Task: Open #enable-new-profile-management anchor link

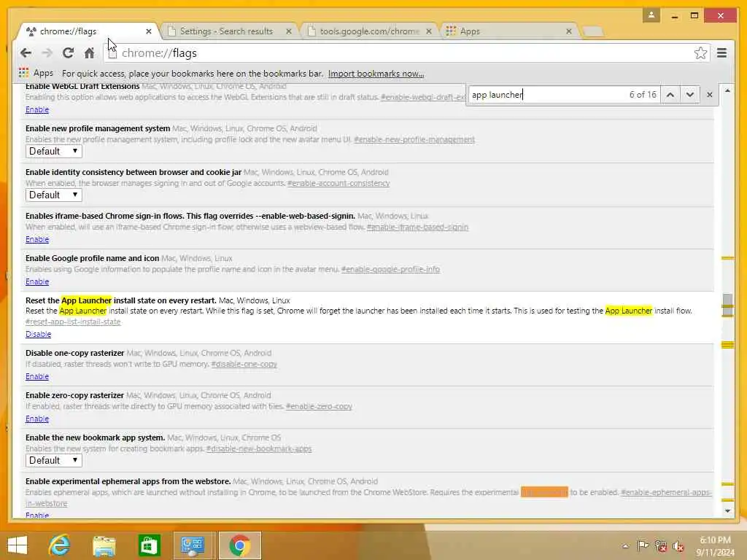Action: point(414,139)
